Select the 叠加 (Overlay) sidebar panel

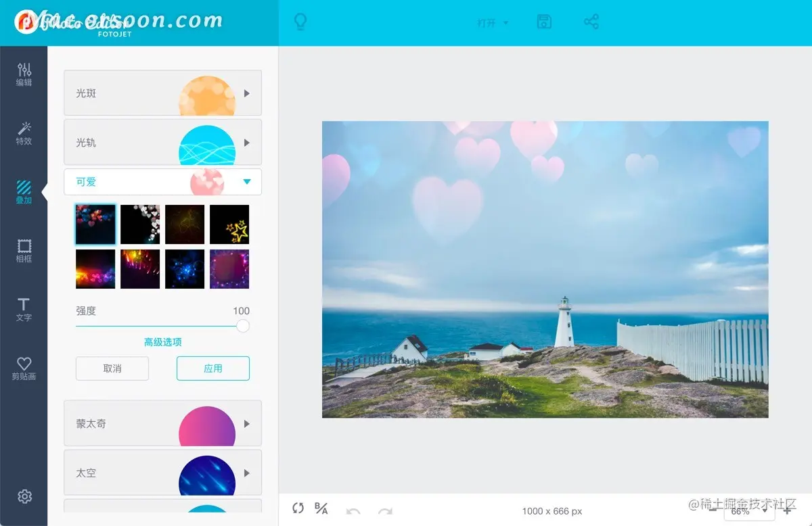pos(24,192)
